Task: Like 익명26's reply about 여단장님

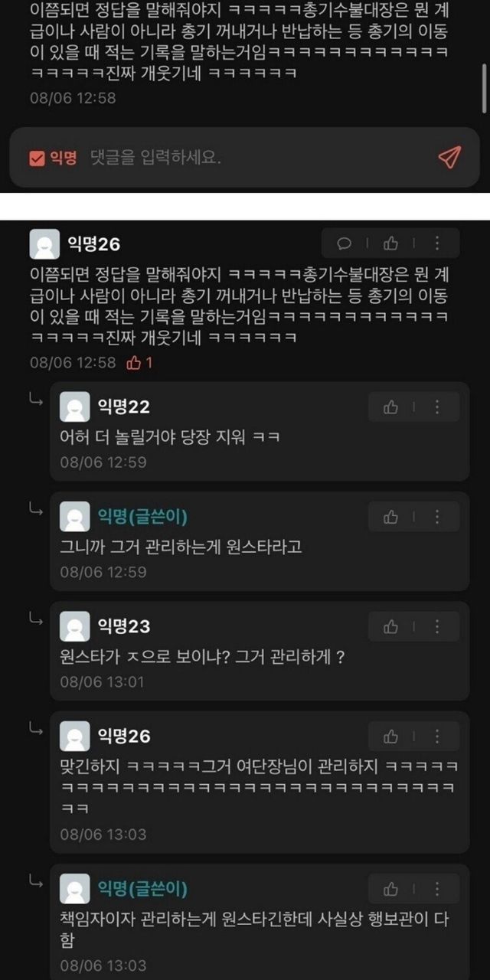Action: pyautogui.click(x=391, y=737)
